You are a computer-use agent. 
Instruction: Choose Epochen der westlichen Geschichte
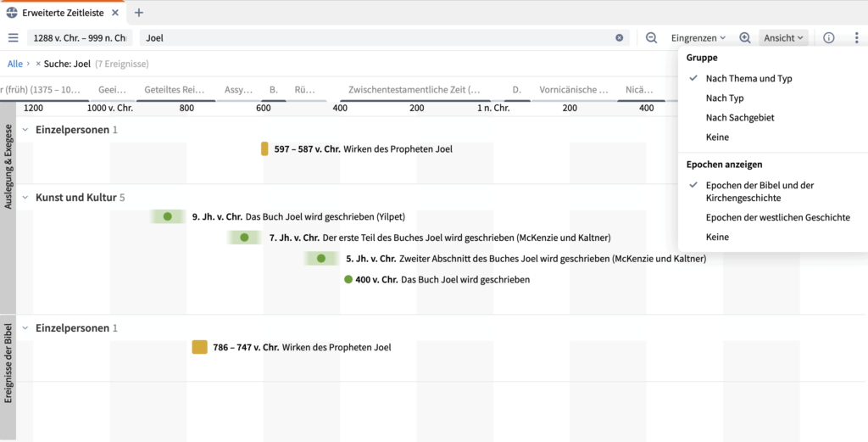tap(777, 217)
